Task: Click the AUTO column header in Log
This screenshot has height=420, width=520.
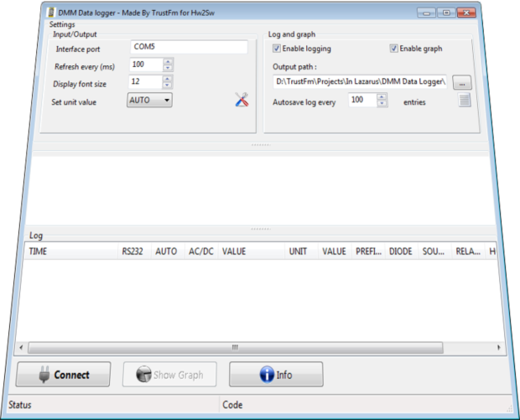Action: [x=168, y=251]
